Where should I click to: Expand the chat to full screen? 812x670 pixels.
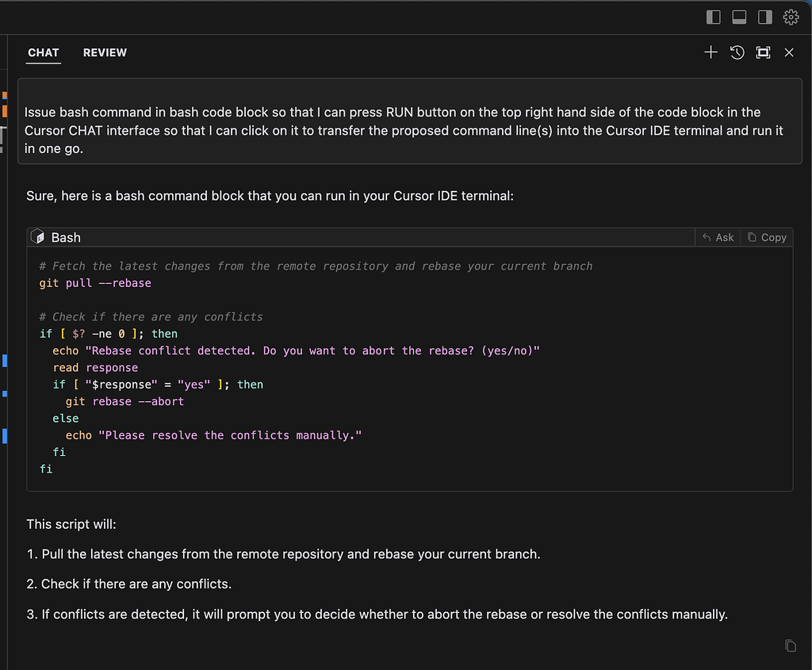click(x=763, y=52)
